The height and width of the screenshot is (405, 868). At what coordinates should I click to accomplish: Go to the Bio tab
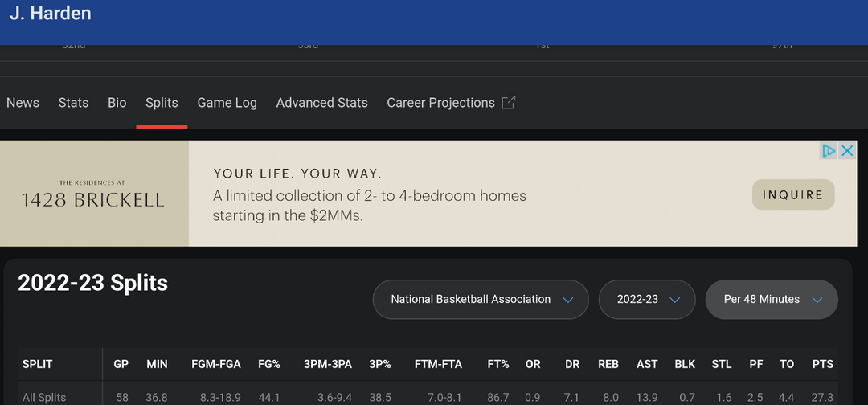coord(117,103)
